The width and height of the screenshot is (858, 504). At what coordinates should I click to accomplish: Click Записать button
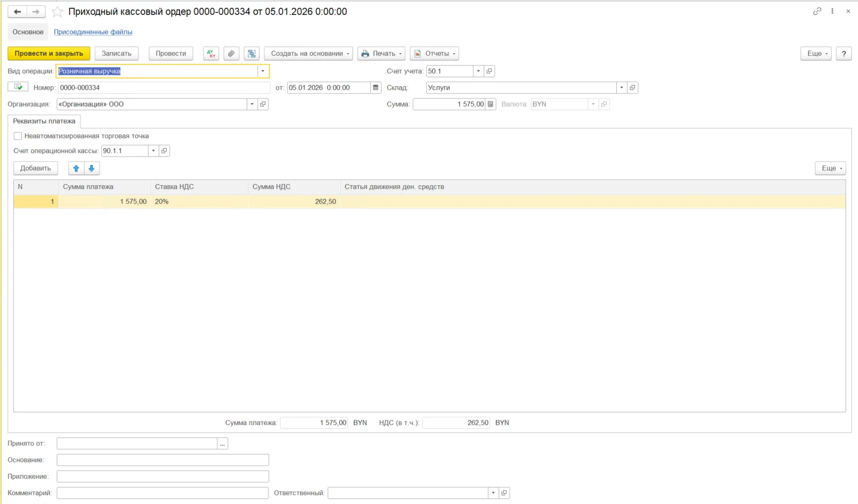[117, 53]
